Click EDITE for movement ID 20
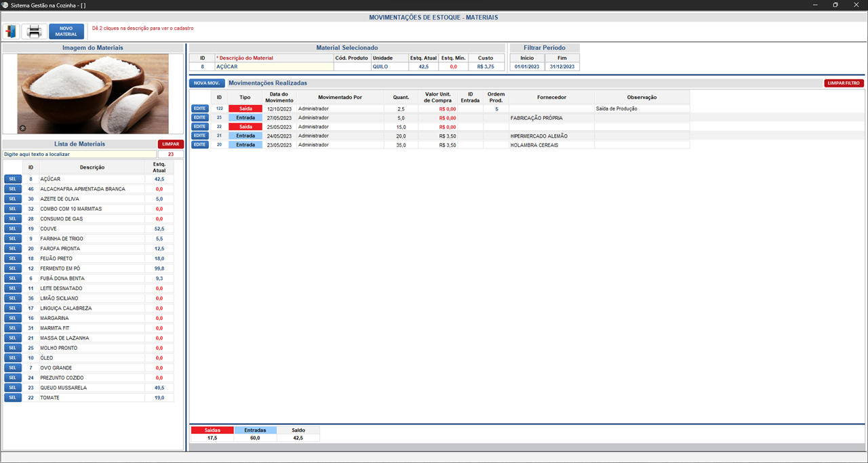868x463 pixels. (199, 144)
